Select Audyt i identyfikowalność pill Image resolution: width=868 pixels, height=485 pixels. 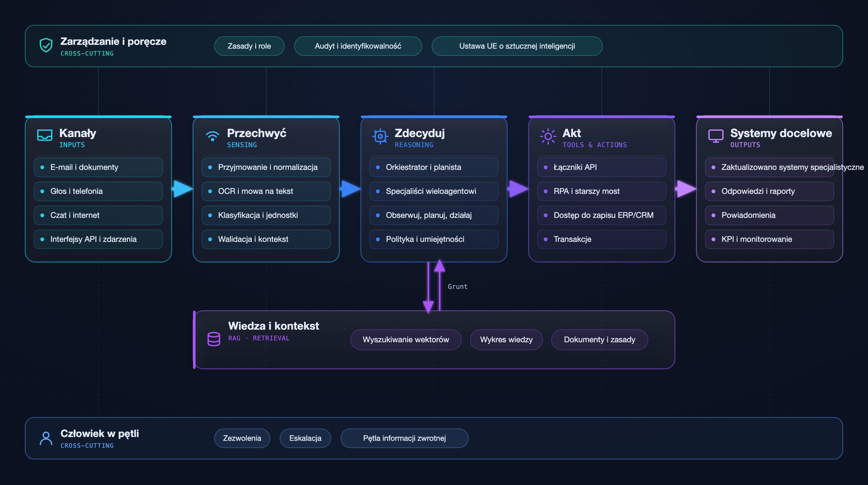point(358,46)
